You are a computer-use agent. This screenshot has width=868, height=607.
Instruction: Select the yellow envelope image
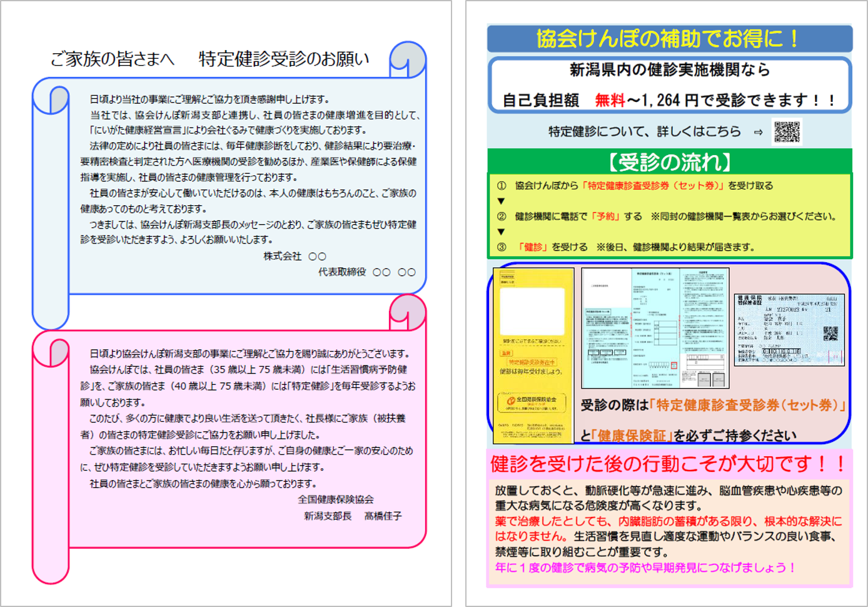[x=533, y=355]
